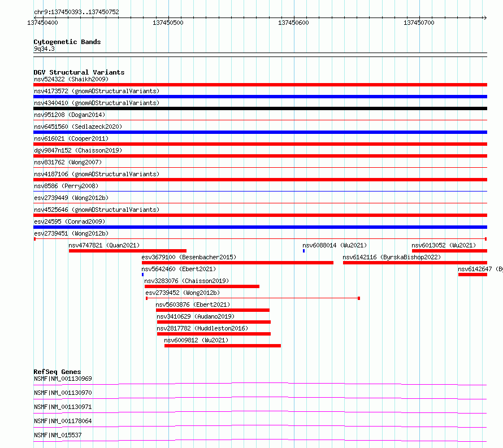Click nsv8586 (Perry2008) label
Image resolution: width=503 pixels, height=448 pixels.
66,186
